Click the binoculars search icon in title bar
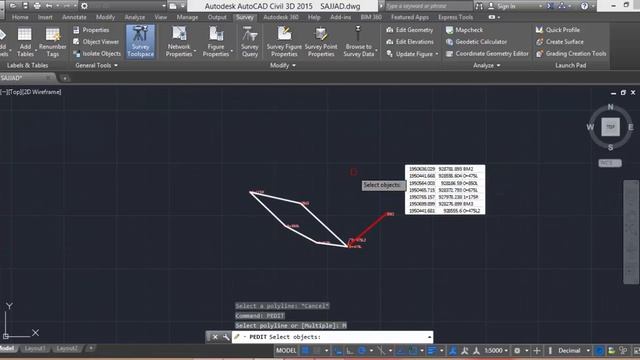The image size is (640, 360). [x=479, y=6]
